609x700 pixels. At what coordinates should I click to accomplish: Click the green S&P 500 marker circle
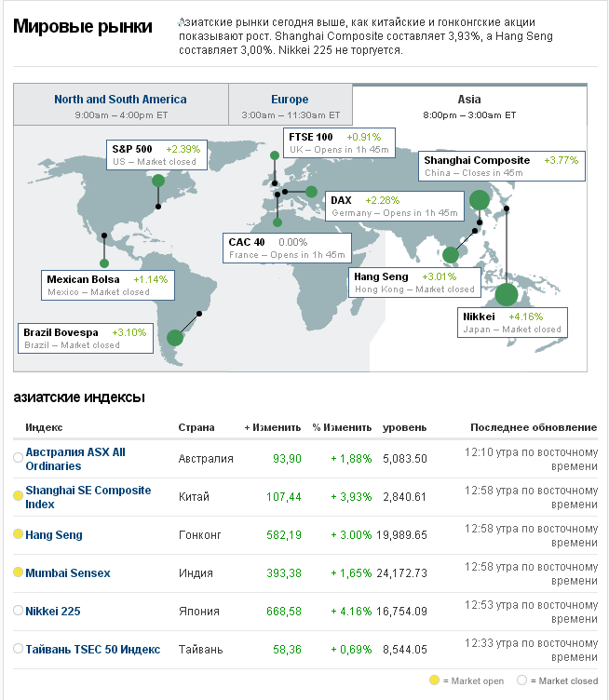[x=158, y=181]
